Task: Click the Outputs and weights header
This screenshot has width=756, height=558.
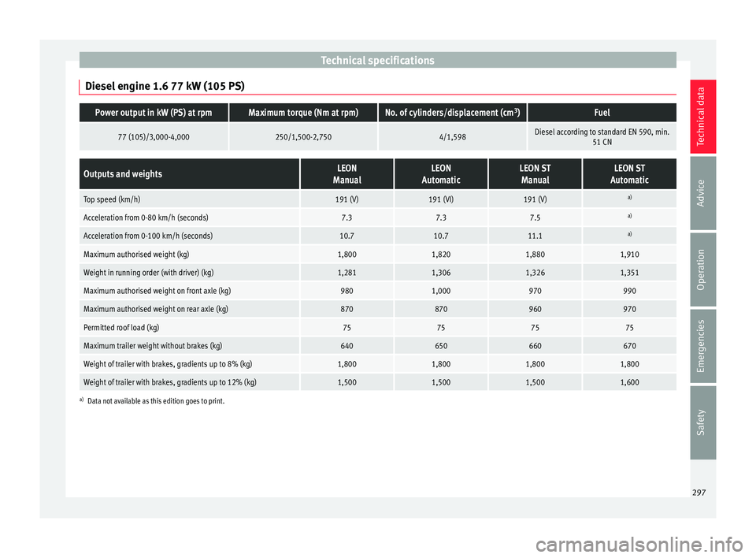Action: tap(190, 173)
